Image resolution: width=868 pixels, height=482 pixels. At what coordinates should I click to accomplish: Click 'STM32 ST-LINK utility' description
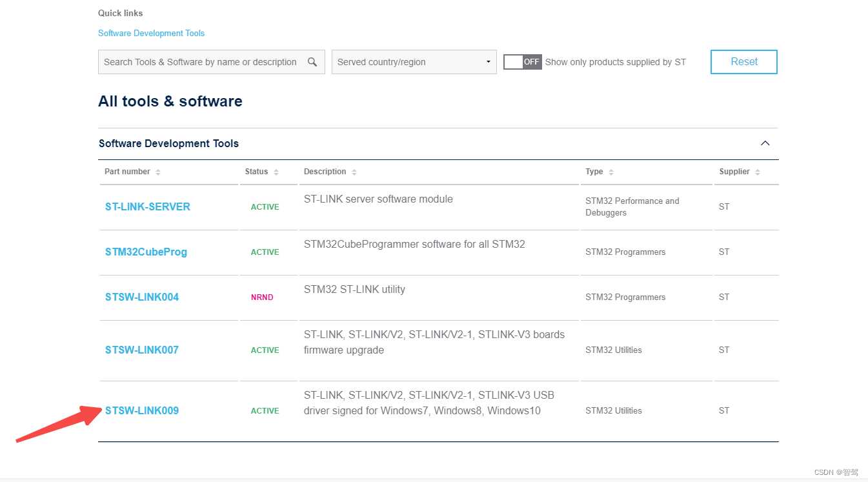(x=354, y=290)
